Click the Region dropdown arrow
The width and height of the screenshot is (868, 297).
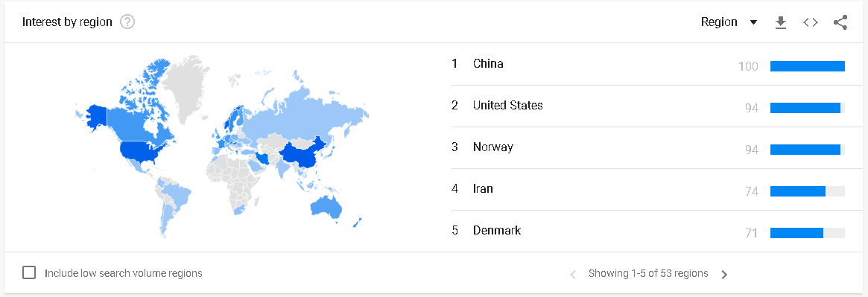[753, 22]
